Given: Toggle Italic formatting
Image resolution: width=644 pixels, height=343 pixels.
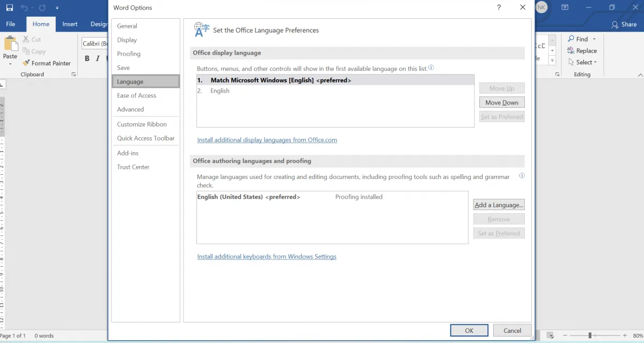Looking at the screenshot, I should [x=98, y=58].
